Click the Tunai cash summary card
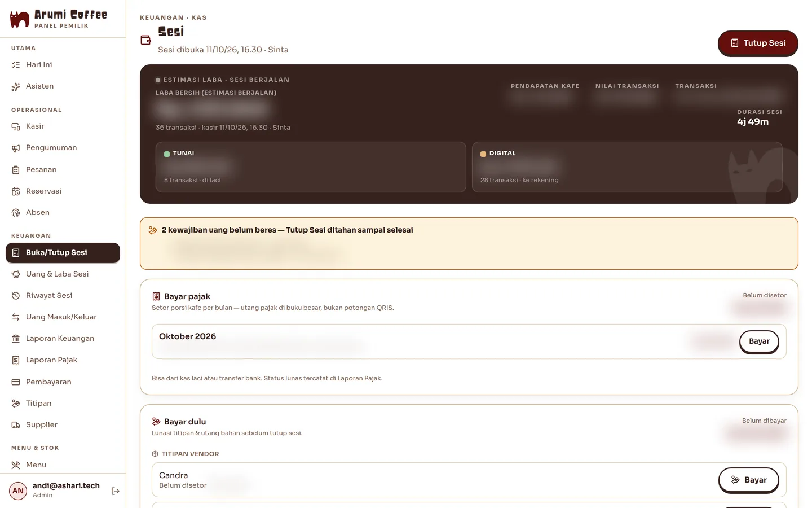This screenshot has height=508, width=812. click(311, 167)
